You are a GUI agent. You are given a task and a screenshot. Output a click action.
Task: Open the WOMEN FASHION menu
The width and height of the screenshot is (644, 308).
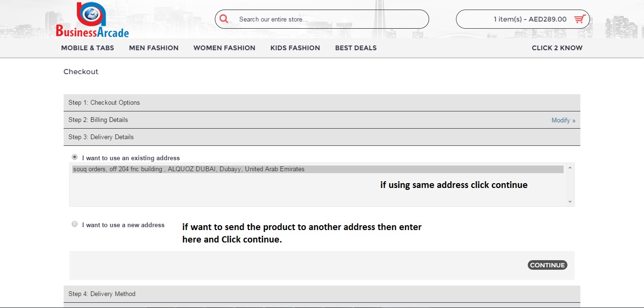tap(224, 48)
